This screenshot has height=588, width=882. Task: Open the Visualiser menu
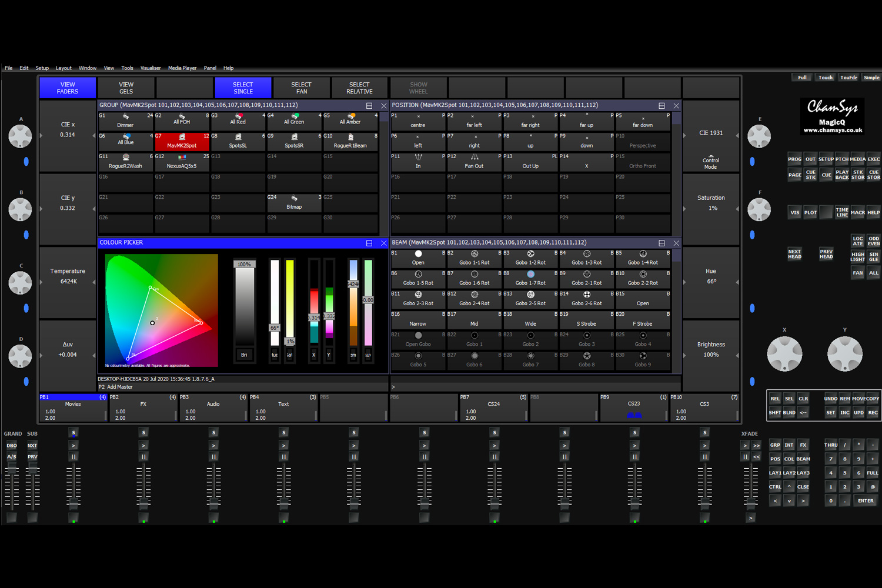[151, 68]
